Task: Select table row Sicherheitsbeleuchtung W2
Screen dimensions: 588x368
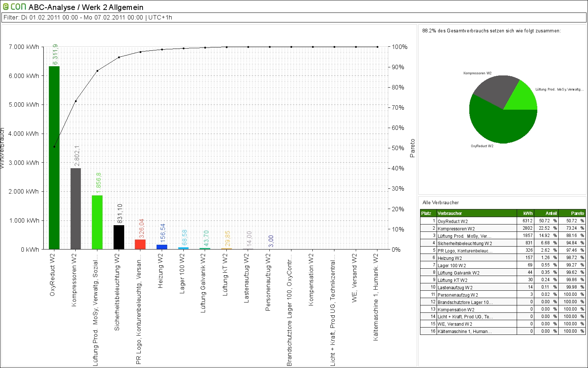Action: tap(503, 243)
